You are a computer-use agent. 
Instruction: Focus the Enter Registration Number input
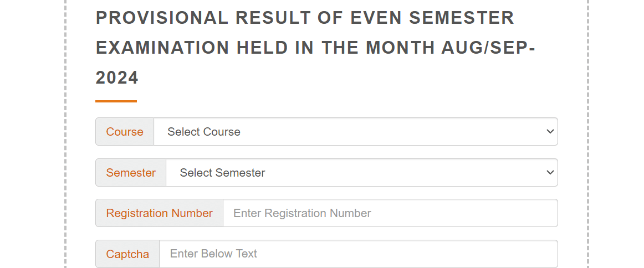pyautogui.click(x=390, y=213)
